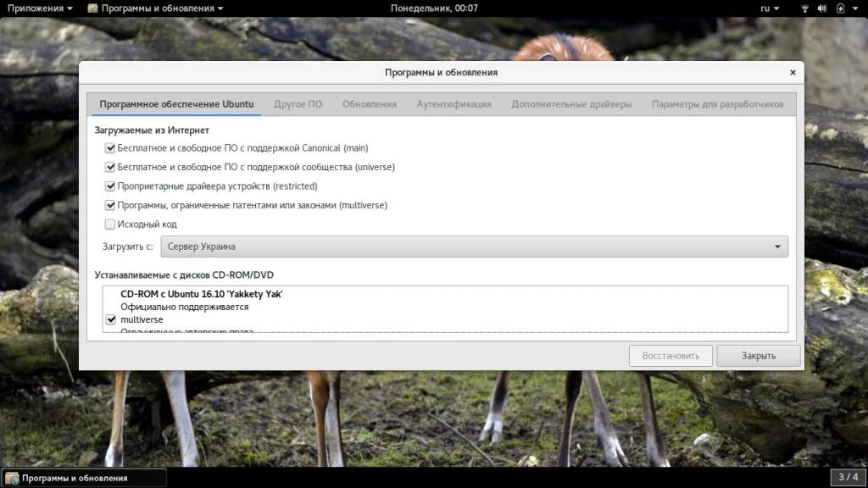Open the volume speaker icon
The image size is (868, 488).
click(822, 8)
